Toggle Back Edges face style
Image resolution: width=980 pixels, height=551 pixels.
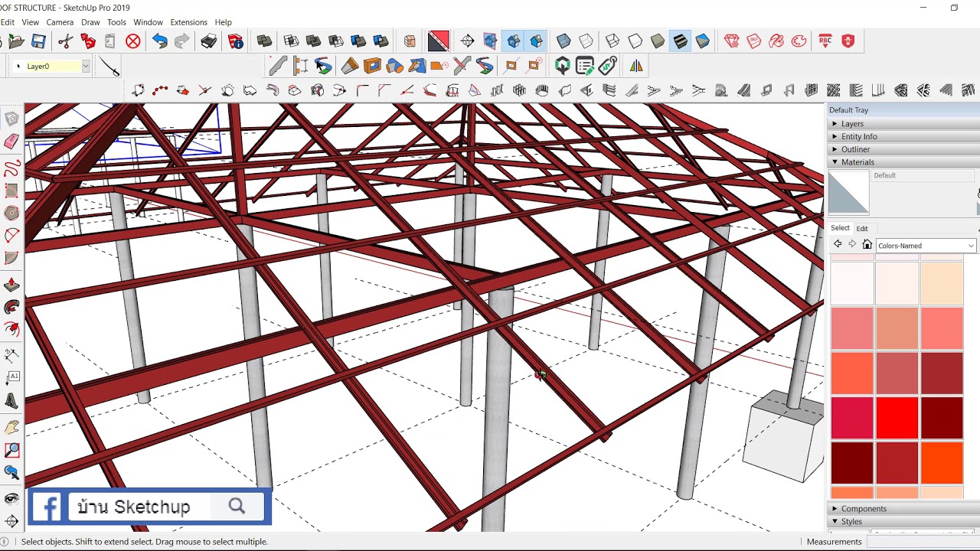586,41
